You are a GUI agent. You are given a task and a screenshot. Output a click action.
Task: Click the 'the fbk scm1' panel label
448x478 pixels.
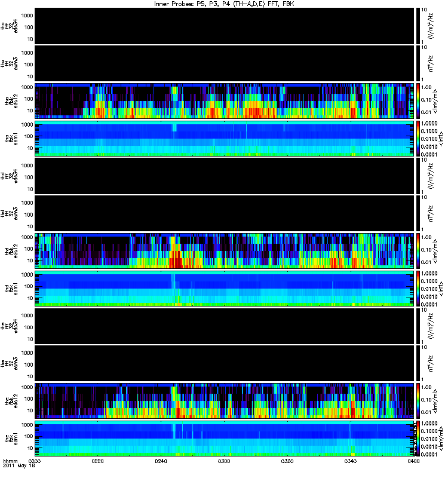11,438
